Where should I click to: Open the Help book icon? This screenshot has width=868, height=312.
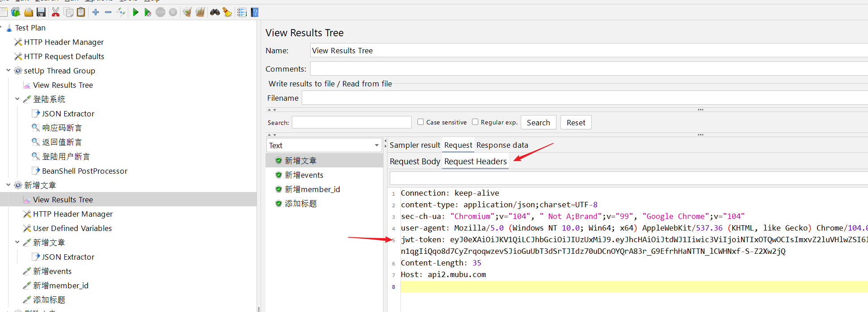point(255,13)
